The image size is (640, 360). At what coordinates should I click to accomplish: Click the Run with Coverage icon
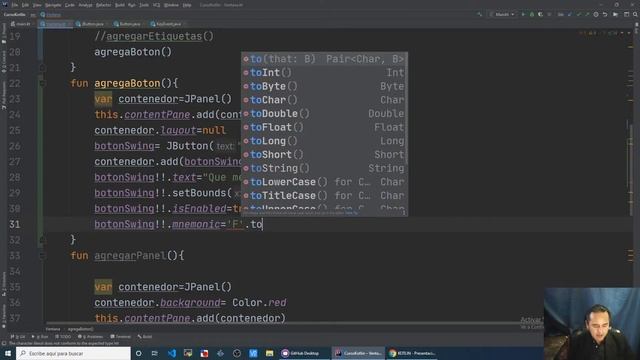point(540,14)
